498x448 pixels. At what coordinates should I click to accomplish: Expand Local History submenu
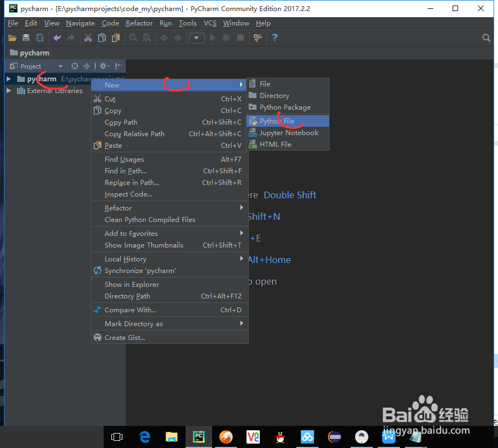(x=170, y=259)
